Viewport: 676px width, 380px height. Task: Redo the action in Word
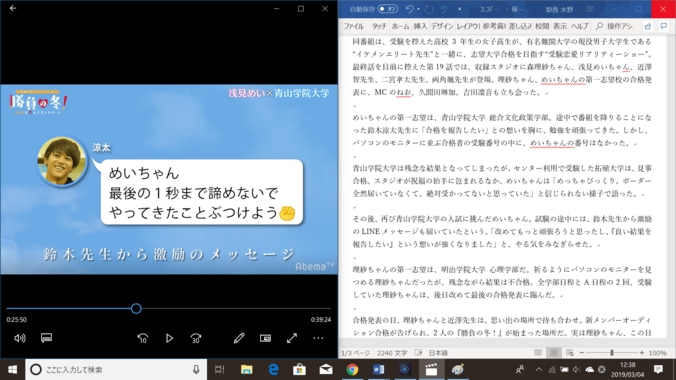tap(429, 9)
